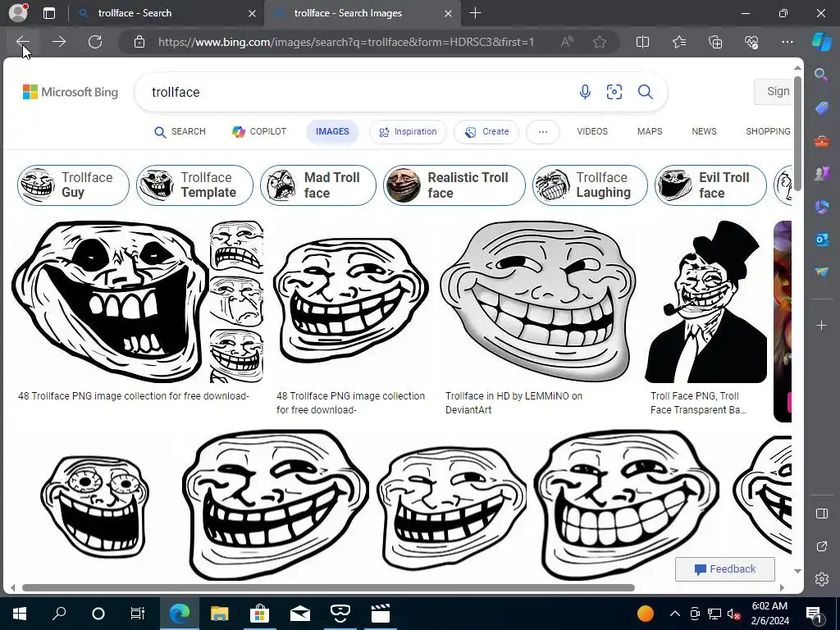
Task: Activate Read Aloud icon in address bar
Action: pyautogui.click(x=567, y=42)
